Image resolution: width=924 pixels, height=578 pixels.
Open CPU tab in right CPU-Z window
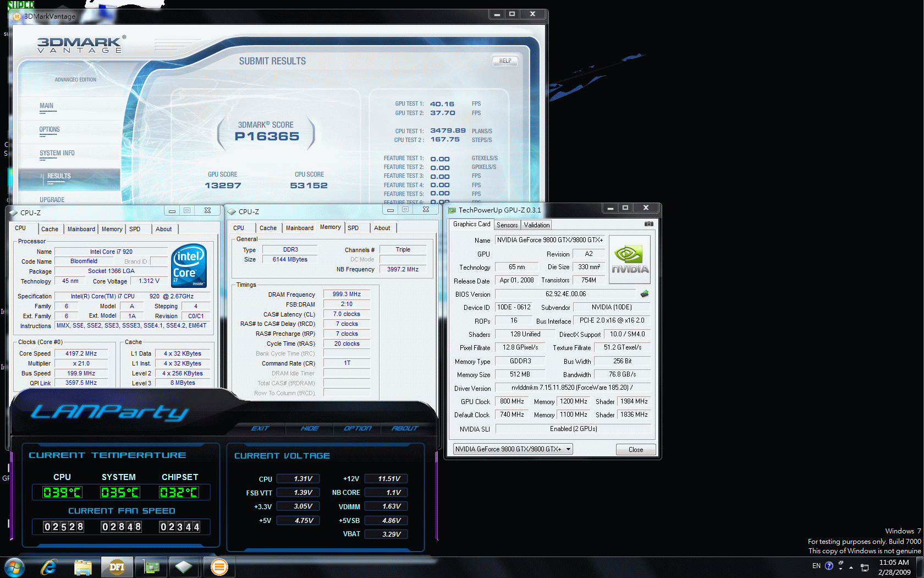239,228
